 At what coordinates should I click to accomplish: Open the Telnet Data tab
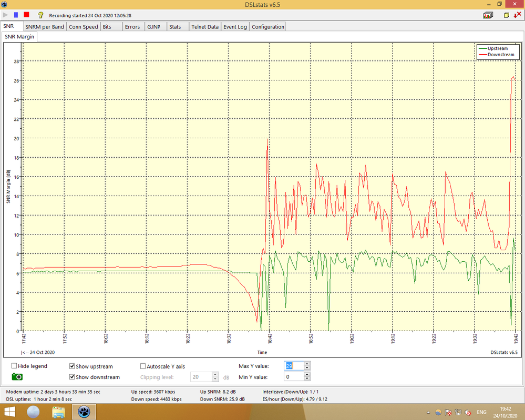coord(205,27)
